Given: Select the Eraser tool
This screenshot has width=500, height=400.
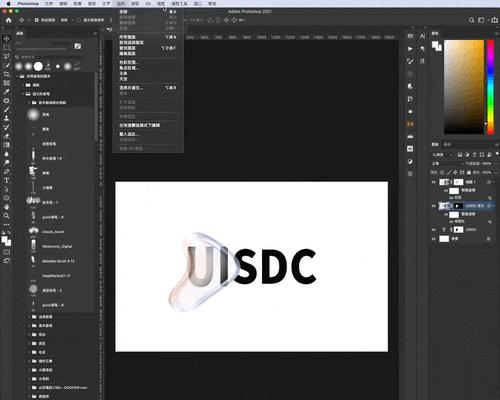Looking at the screenshot, I should pyautogui.click(x=6, y=136).
